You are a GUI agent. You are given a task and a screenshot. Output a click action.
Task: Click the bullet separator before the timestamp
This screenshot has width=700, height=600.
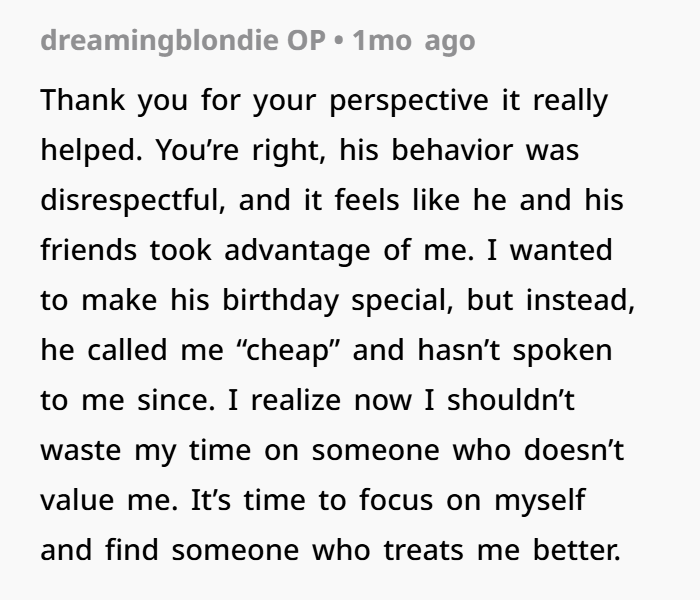pyautogui.click(x=339, y=41)
